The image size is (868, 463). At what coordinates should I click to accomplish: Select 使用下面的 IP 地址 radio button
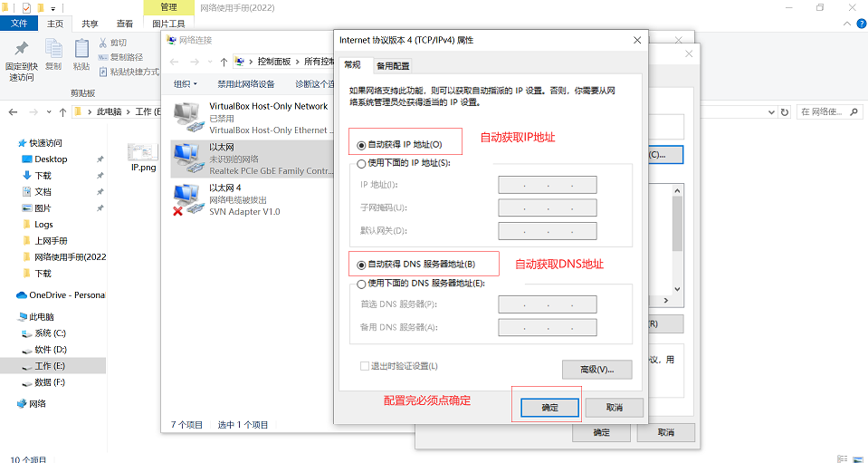pyautogui.click(x=362, y=164)
